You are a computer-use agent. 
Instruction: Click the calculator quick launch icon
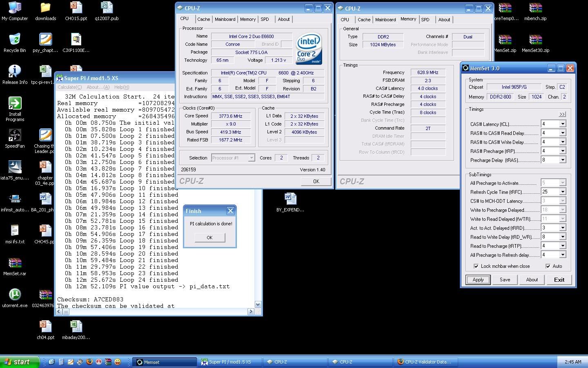[61, 362]
